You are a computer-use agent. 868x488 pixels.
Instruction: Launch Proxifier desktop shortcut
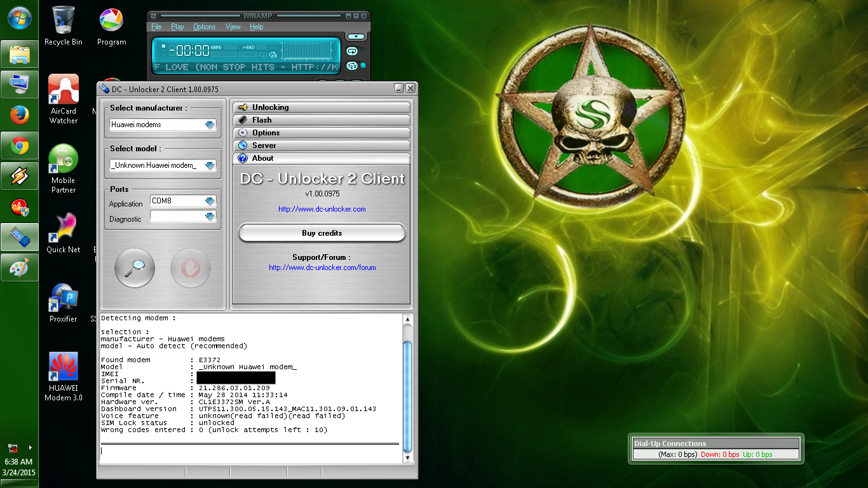pyautogui.click(x=64, y=302)
